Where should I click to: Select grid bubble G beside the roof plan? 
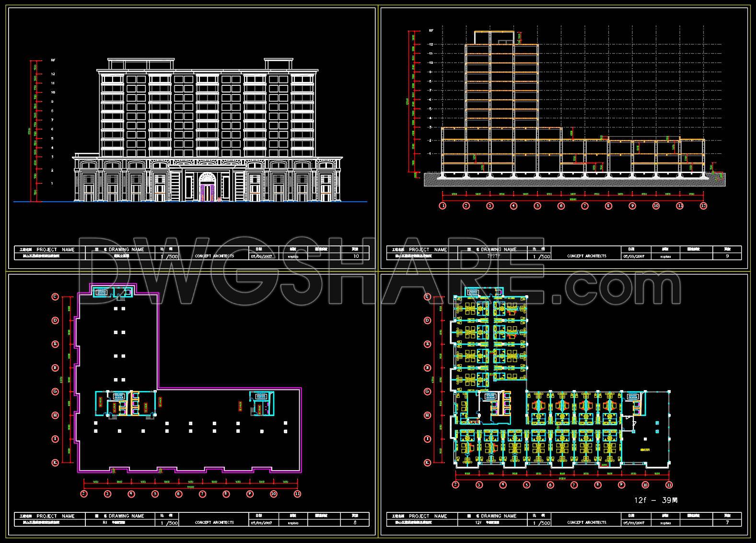pyautogui.click(x=55, y=392)
